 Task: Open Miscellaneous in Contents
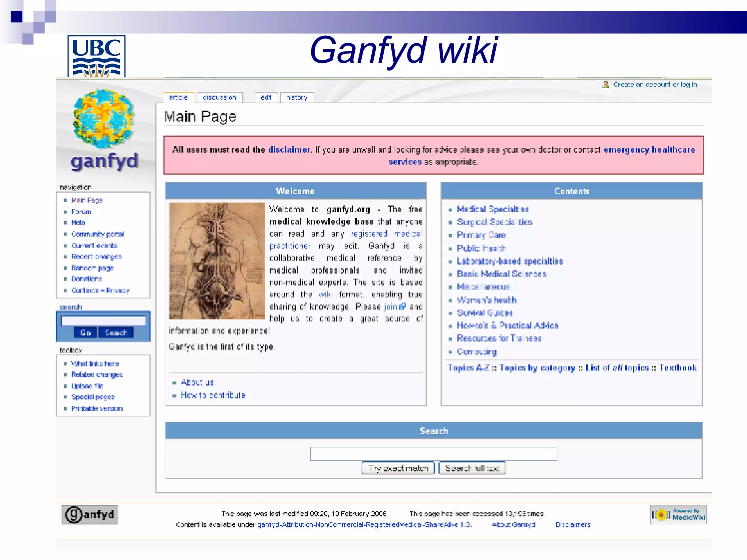pyautogui.click(x=483, y=287)
